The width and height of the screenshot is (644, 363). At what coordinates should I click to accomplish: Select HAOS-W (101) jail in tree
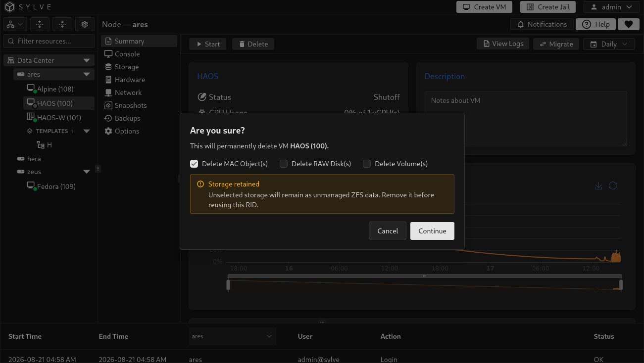tap(58, 118)
